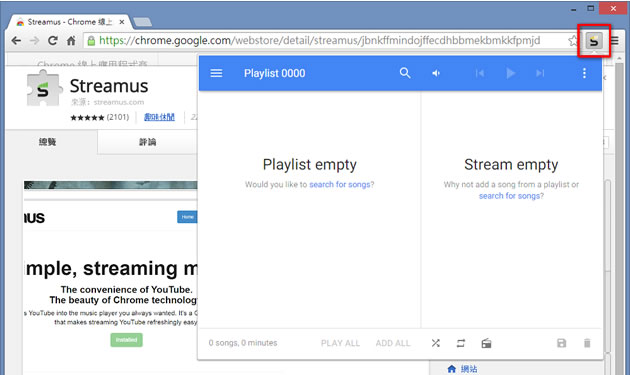This screenshot has height=375, width=630.
Task: Click the Playlist 0000 title
Action: pyautogui.click(x=274, y=73)
